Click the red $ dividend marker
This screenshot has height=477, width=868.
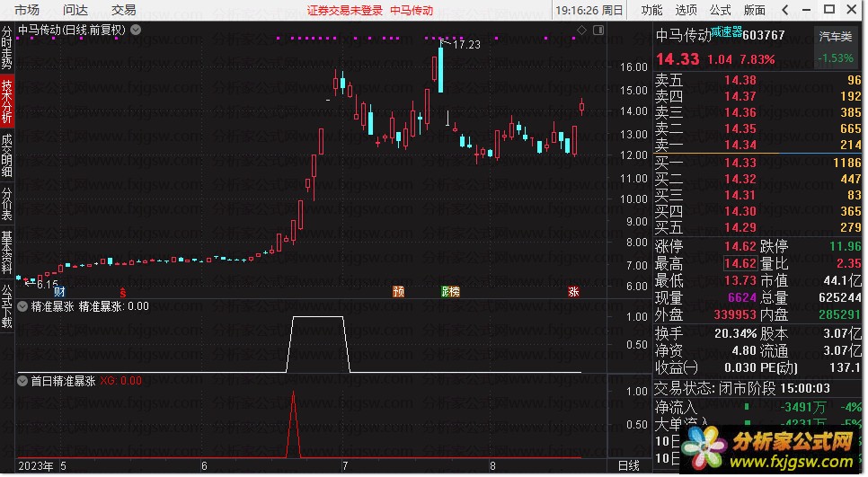[x=123, y=292]
